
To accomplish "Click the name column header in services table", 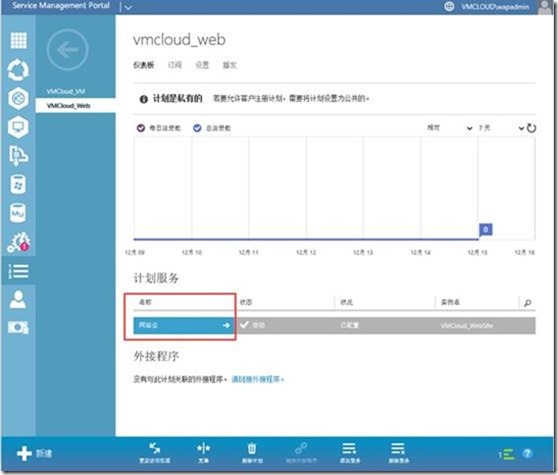I will (x=146, y=302).
